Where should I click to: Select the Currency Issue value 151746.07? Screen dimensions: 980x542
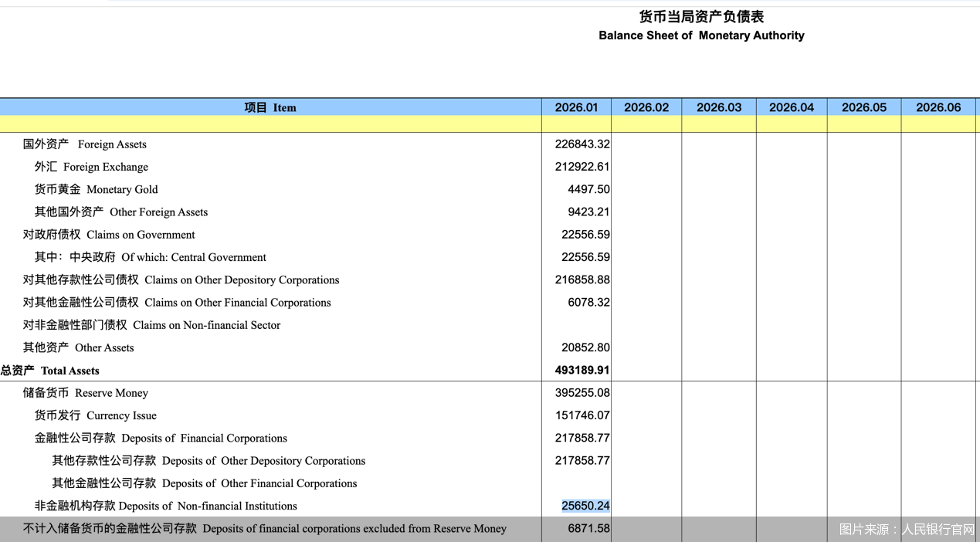pyautogui.click(x=582, y=415)
